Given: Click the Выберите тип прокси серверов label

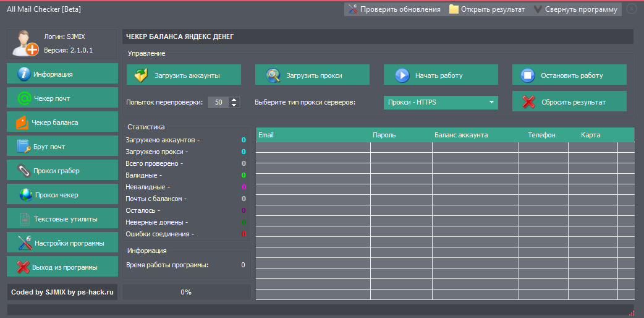Looking at the screenshot, I should click(x=305, y=103).
